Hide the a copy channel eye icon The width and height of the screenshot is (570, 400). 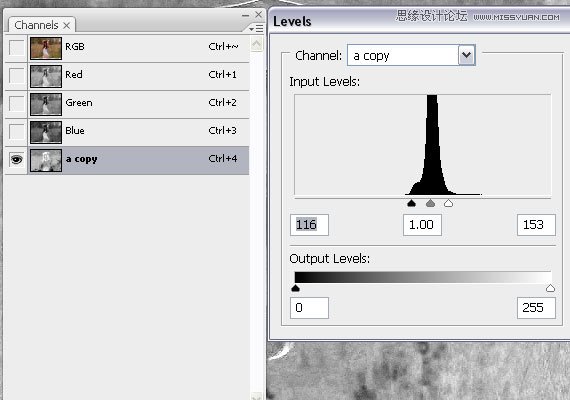click(x=16, y=160)
